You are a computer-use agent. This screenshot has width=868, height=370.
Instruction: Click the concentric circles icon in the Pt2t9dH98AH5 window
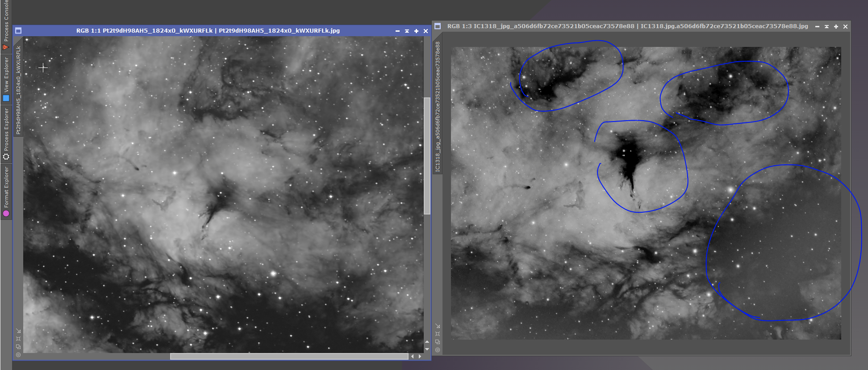click(18, 355)
